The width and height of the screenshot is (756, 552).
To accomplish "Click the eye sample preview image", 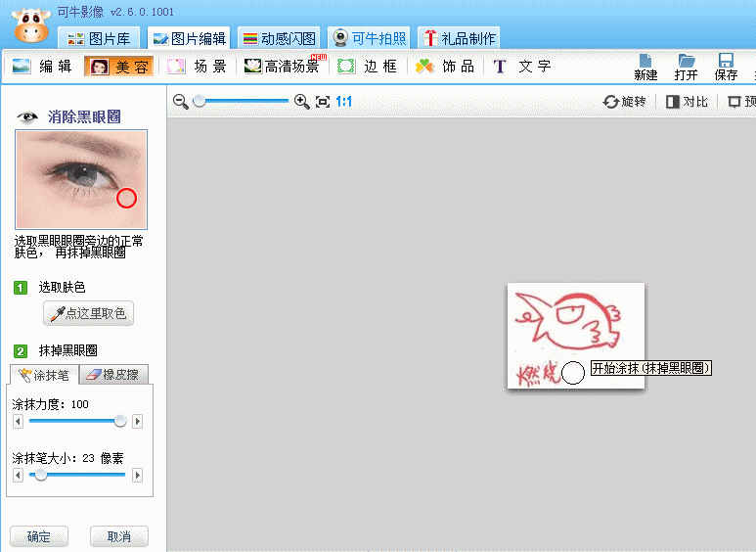I will point(81,179).
